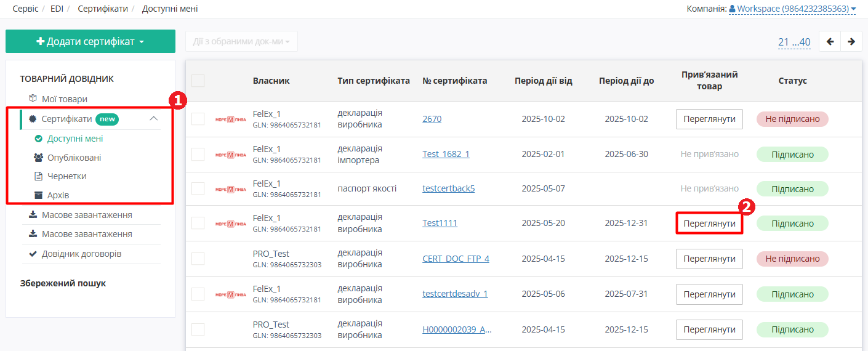Click Підписано status of certificate Test_1682_1

792,154
